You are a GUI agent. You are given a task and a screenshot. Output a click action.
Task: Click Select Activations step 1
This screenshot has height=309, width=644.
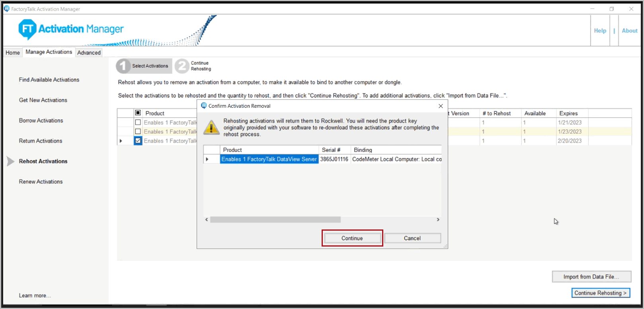[x=144, y=66]
